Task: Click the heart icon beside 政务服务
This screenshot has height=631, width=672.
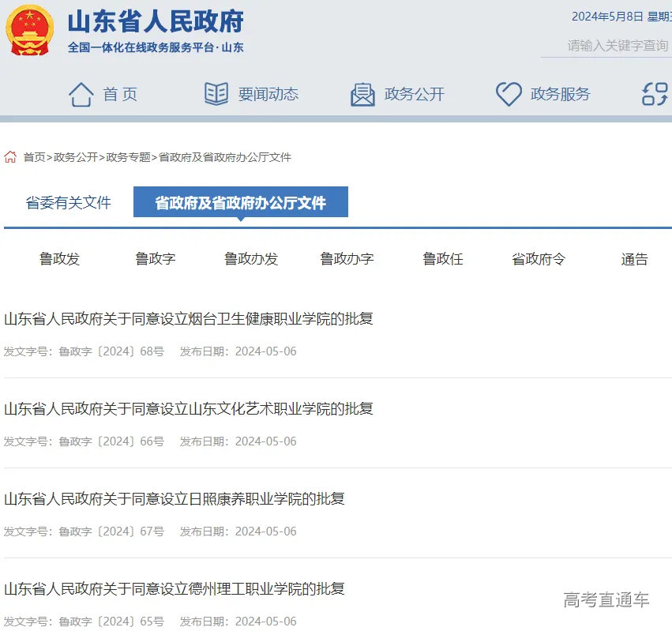Action: [508, 93]
